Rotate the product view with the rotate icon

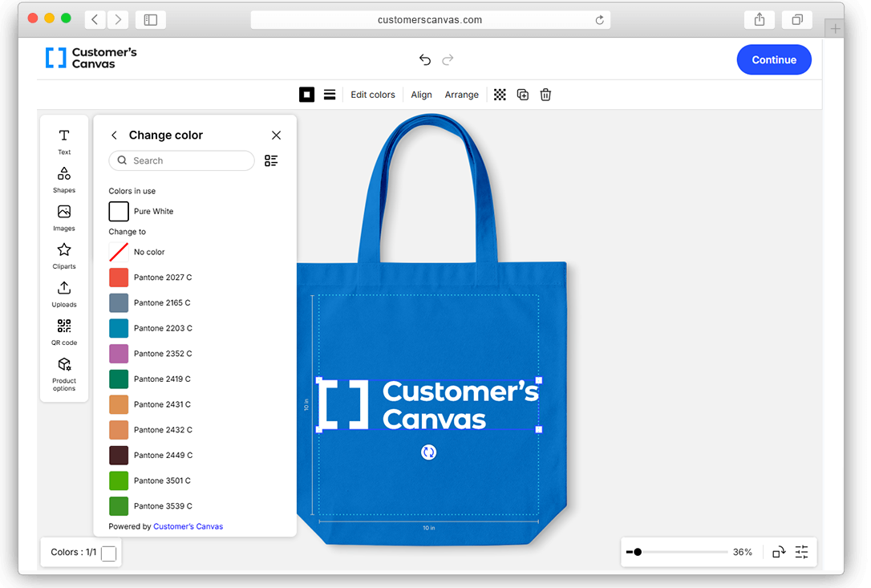coord(777,552)
